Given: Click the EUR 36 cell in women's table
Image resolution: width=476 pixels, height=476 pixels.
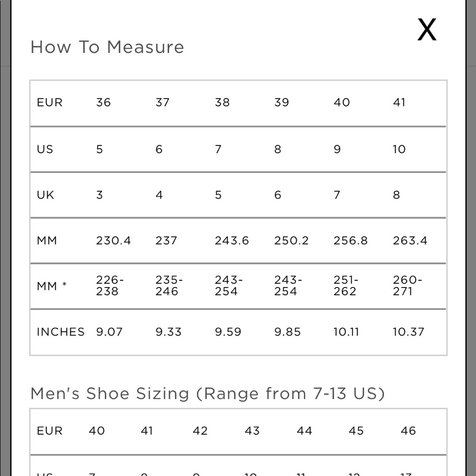Looking at the screenshot, I should point(103,102).
